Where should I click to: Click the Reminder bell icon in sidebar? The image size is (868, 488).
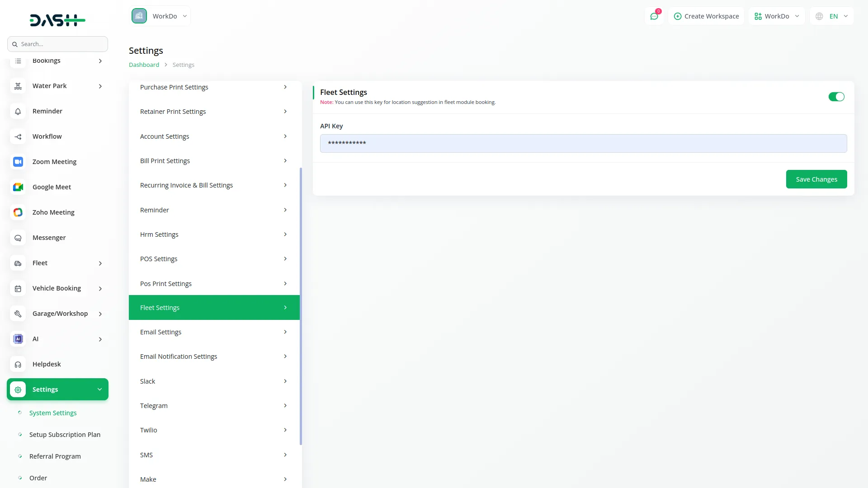click(x=18, y=111)
